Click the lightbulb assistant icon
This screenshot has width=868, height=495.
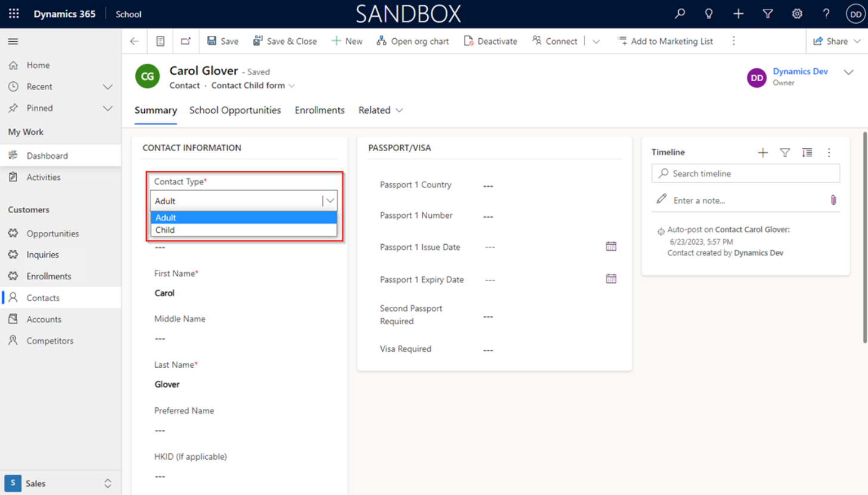[709, 14]
